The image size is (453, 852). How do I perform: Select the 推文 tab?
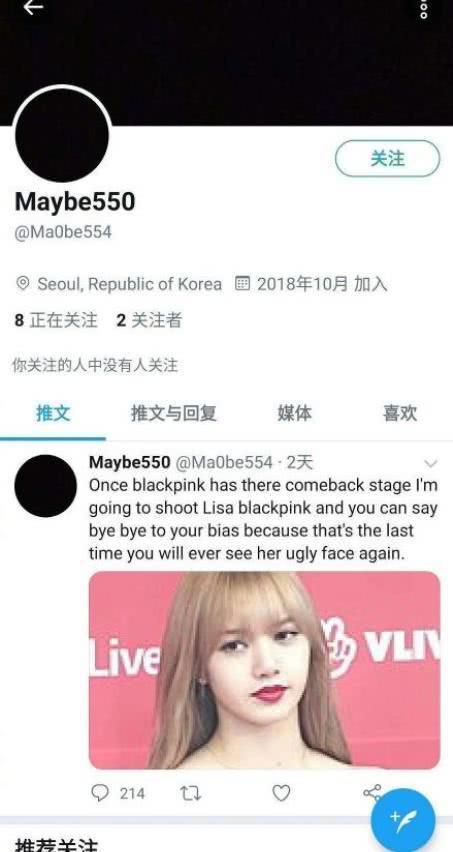pos(53,413)
